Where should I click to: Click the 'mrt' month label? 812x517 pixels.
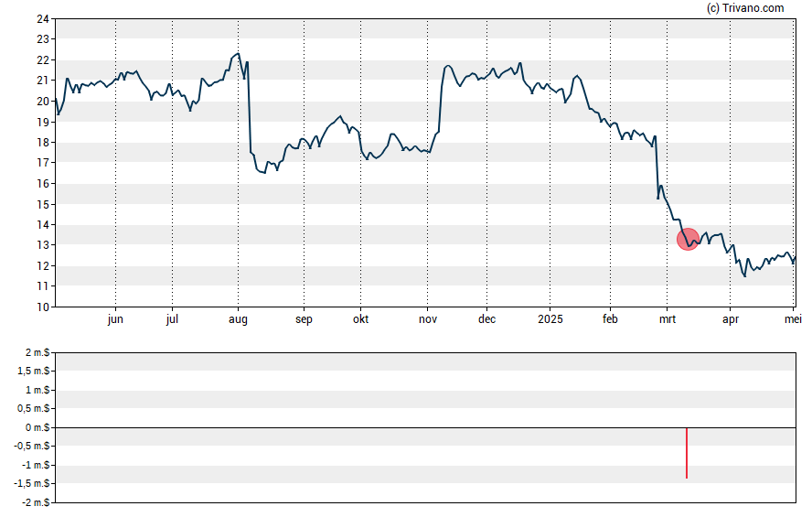668,319
